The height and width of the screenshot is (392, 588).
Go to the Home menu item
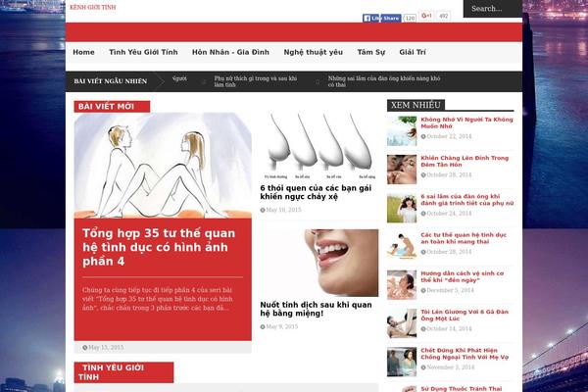coord(83,52)
